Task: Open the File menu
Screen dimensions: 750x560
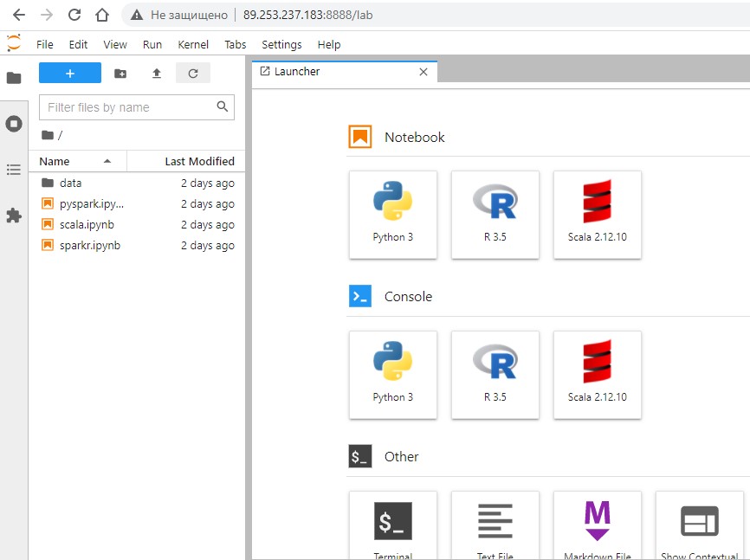Action: (x=44, y=44)
